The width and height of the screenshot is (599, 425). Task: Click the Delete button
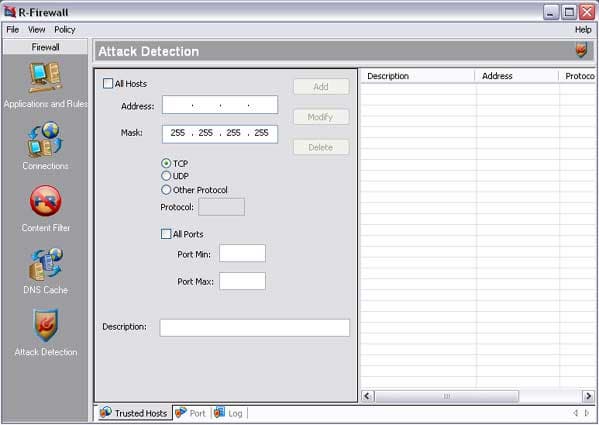(x=321, y=147)
